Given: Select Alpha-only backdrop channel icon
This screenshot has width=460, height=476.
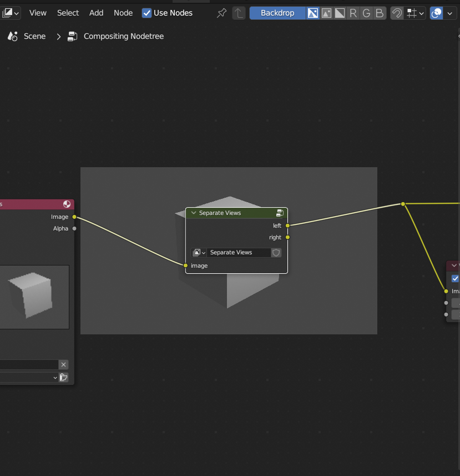Looking at the screenshot, I should coord(340,13).
